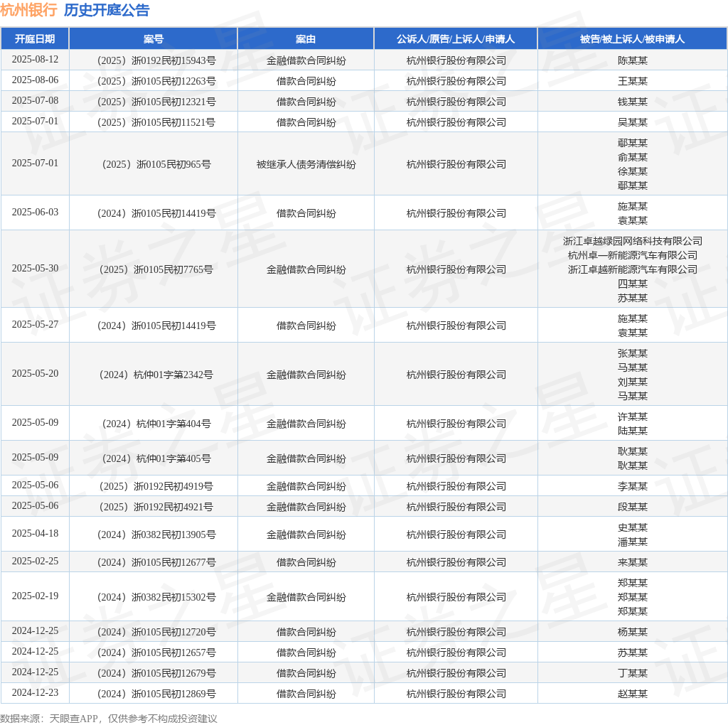Click date cell 2025-02-19
Screen dimensions: 728x725
point(35,596)
